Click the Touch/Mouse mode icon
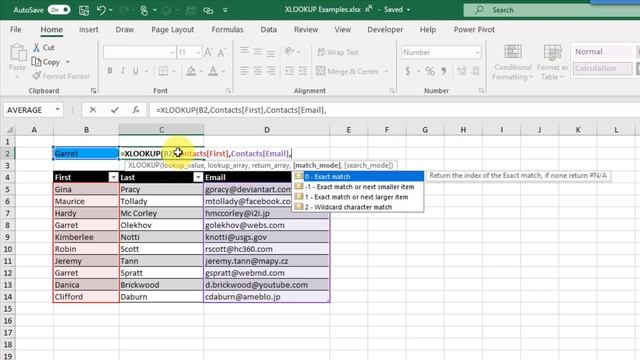Viewport: 640px width, 360px height. click(144, 10)
